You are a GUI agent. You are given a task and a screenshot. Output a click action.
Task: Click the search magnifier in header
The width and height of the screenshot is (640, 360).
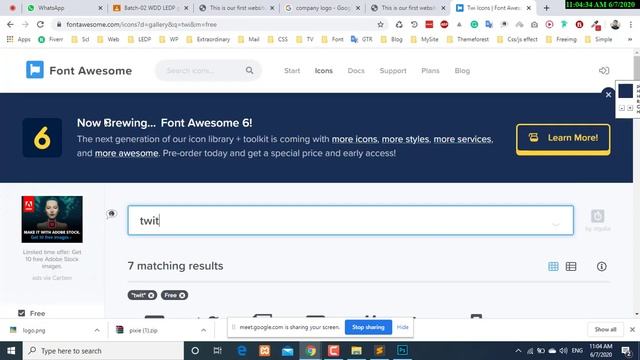click(249, 71)
